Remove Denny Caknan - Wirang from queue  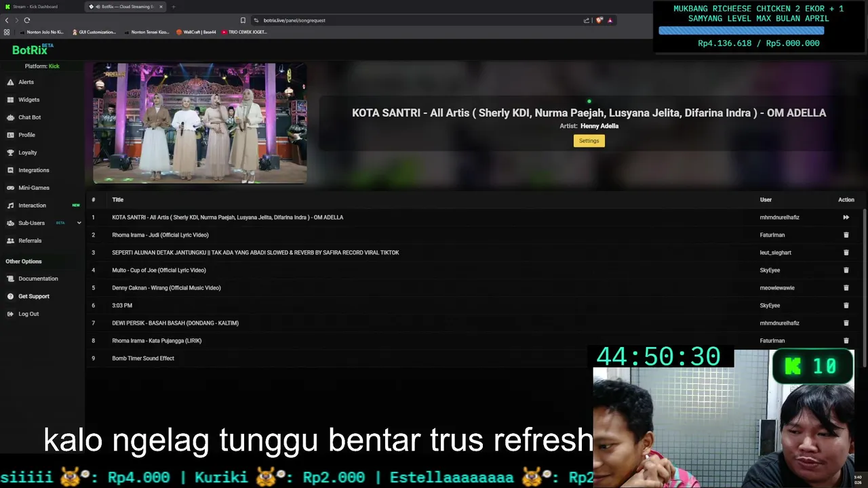[x=846, y=288]
